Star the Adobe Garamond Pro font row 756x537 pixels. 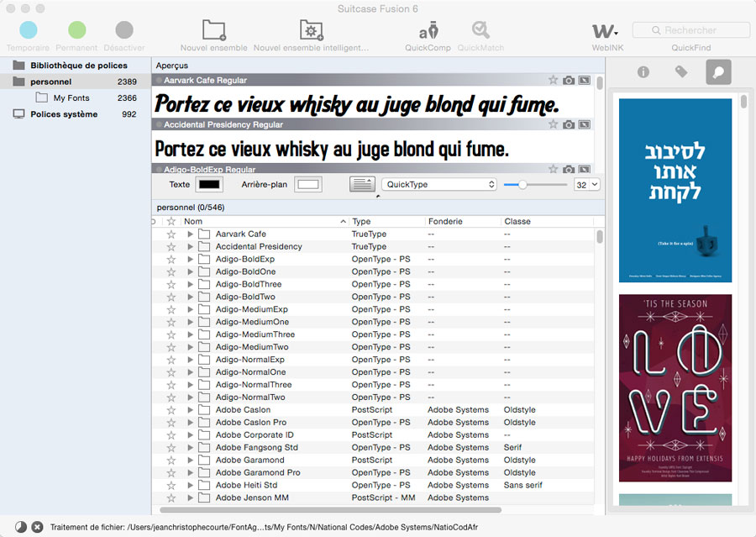[x=171, y=472]
